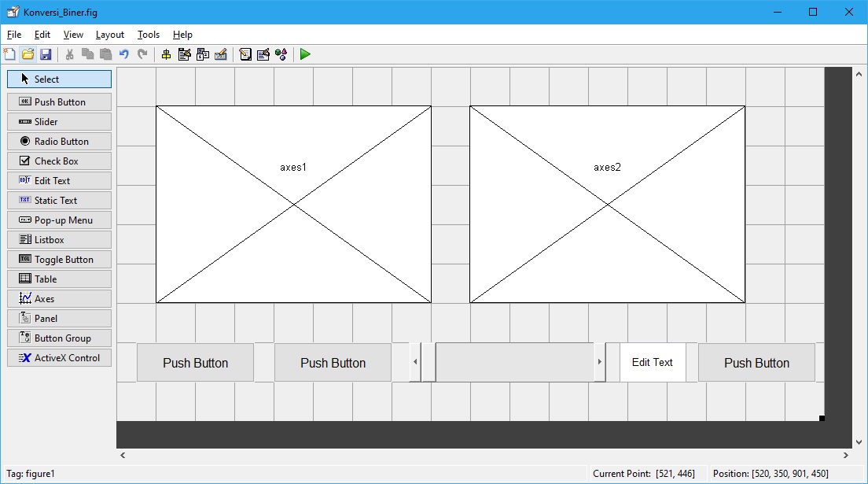The height and width of the screenshot is (484, 868).
Task: Save the figure with the floppy icon
Action: [46, 54]
